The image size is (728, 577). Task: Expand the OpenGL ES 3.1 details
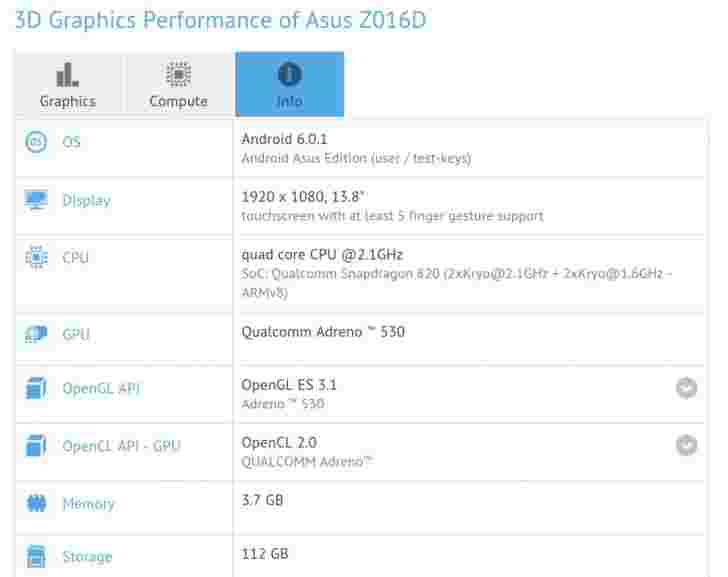click(x=686, y=388)
